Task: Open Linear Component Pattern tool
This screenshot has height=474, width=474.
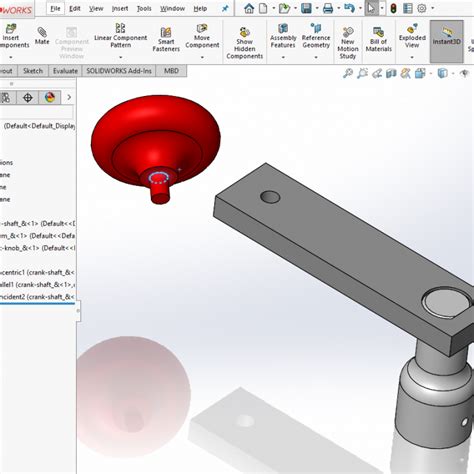Action: pyautogui.click(x=120, y=36)
